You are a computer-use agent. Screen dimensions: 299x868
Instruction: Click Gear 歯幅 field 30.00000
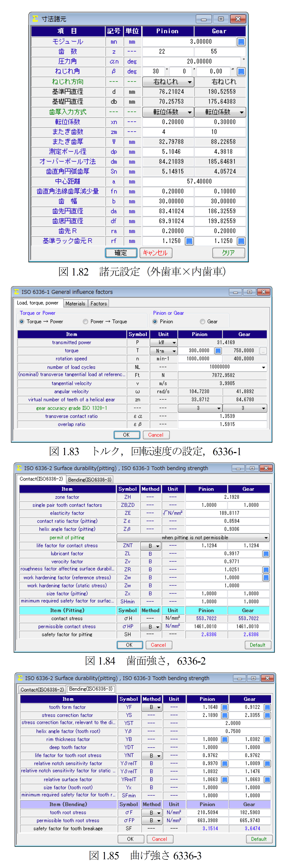[220, 201]
